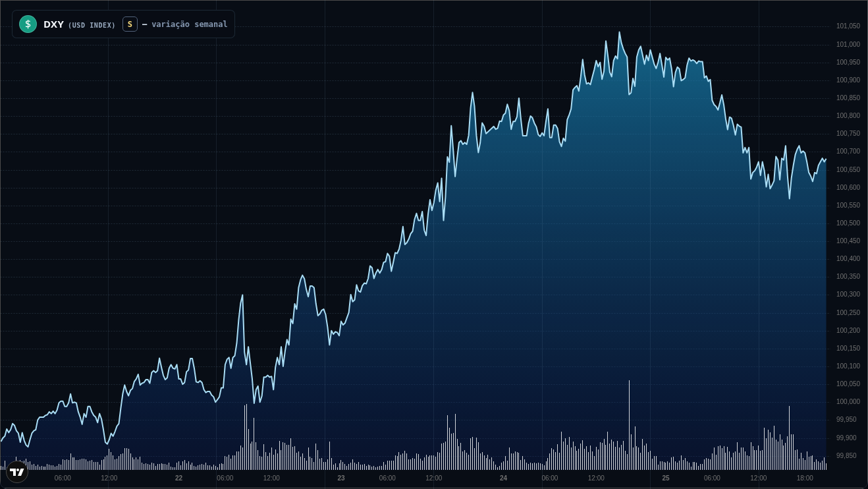Select the 100,100 price value
Image resolution: width=868 pixels, height=489 pixels.
click(848, 366)
